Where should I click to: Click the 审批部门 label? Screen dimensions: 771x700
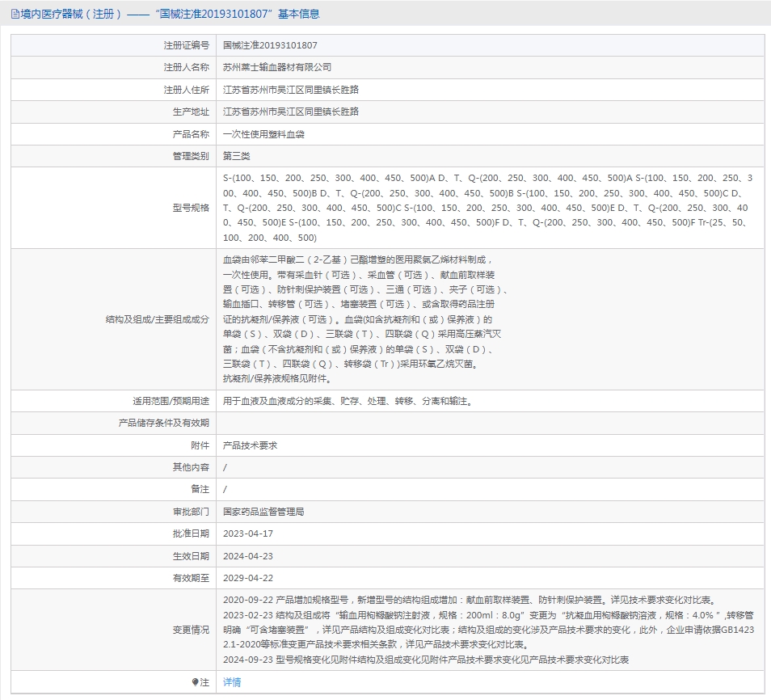[x=191, y=512]
